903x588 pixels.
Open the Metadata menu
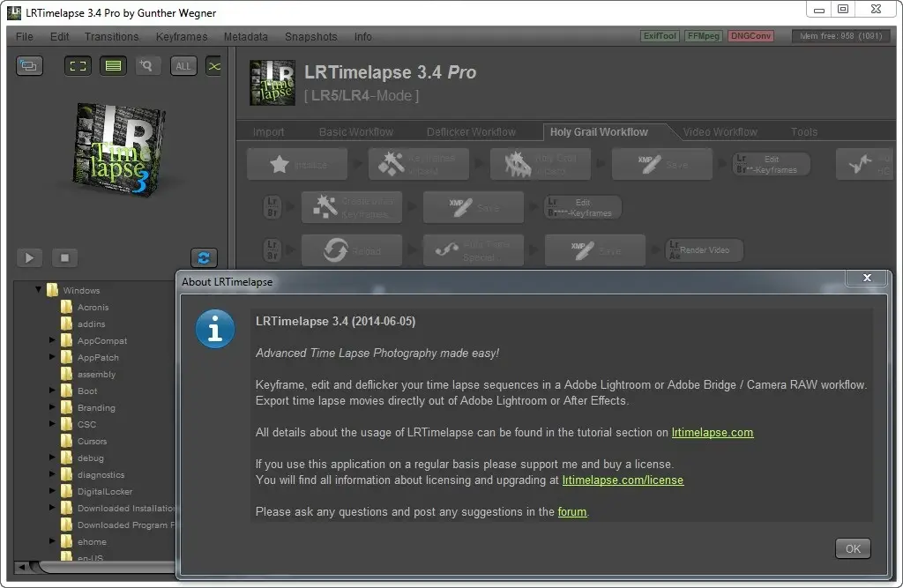(x=246, y=36)
